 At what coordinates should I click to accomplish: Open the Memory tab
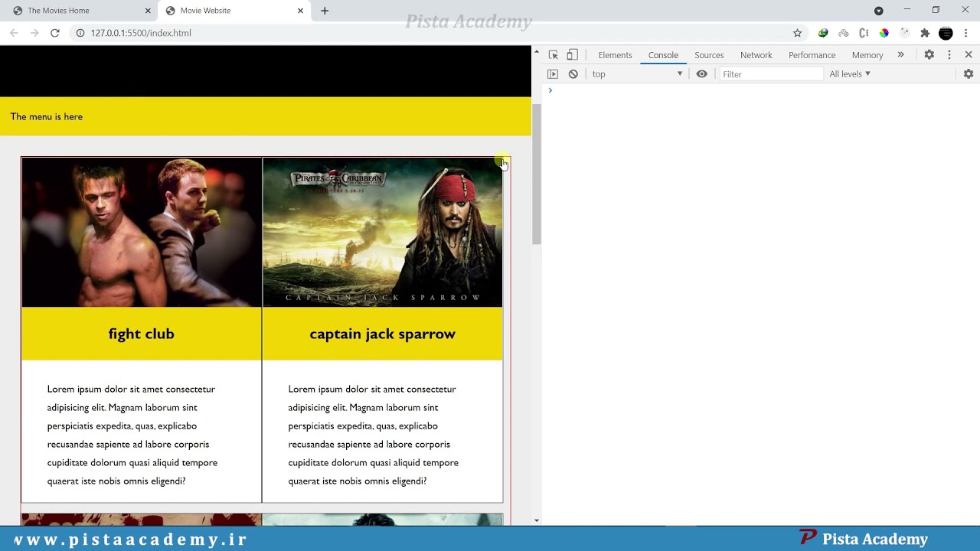[x=867, y=55]
